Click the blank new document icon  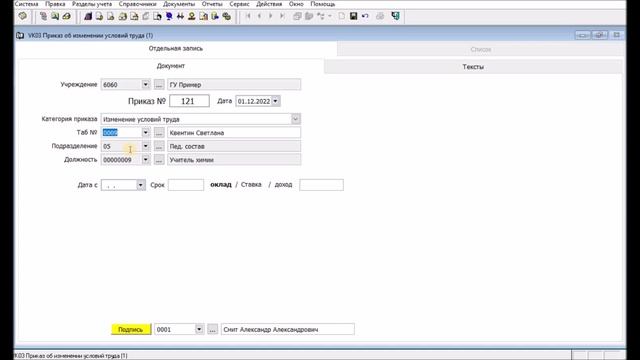pyautogui.click(x=342, y=16)
